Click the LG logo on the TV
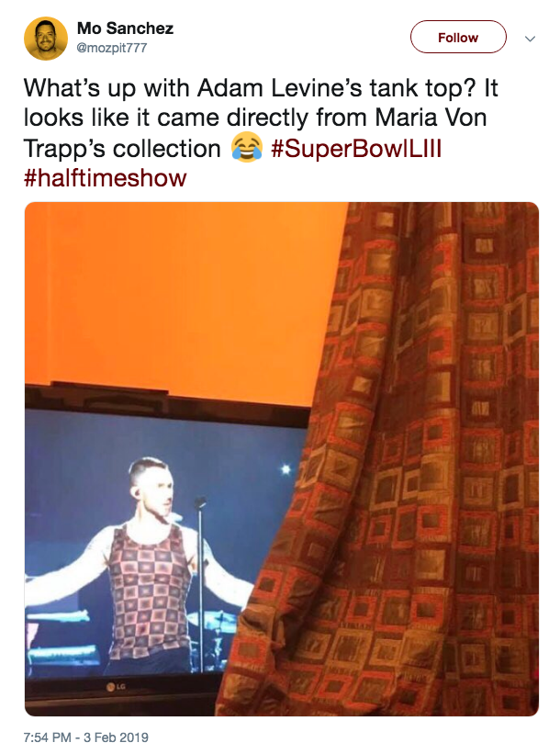560x754 pixels. [x=116, y=687]
